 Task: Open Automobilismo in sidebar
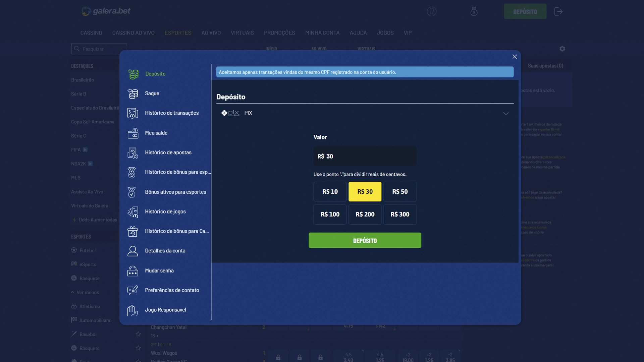95,320
